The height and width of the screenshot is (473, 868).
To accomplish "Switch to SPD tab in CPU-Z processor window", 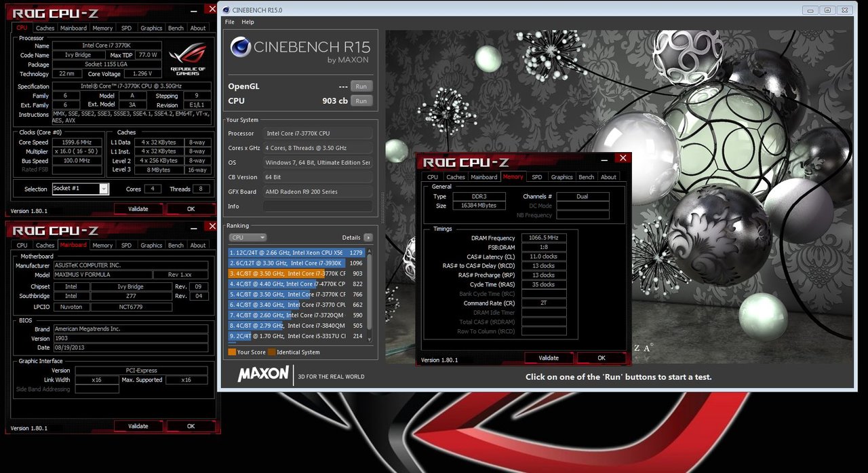I will [126, 28].
